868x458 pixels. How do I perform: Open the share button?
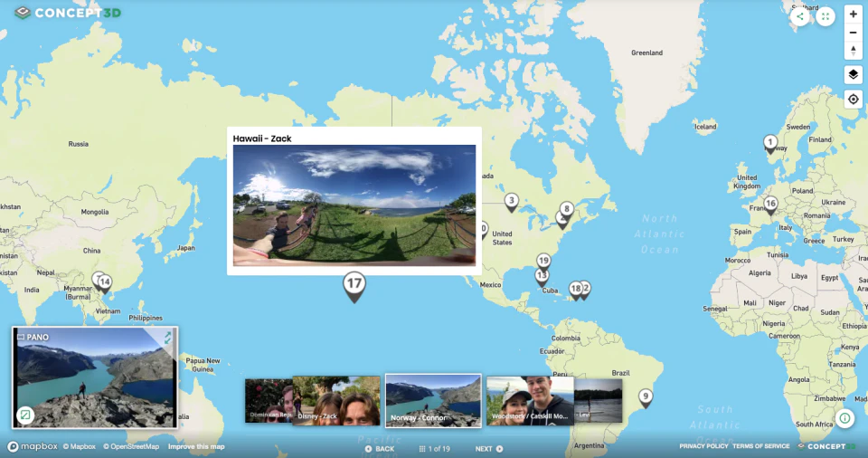[799, 16]
